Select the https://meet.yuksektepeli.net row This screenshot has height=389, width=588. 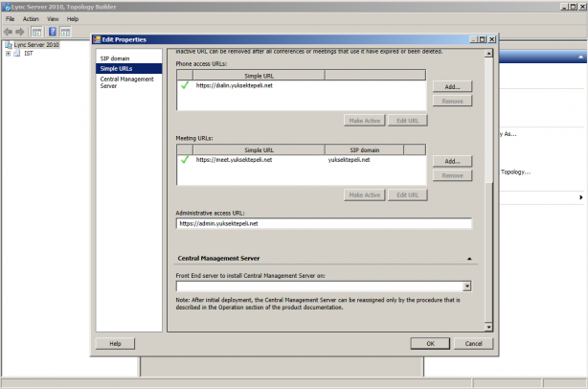point(302,160)
